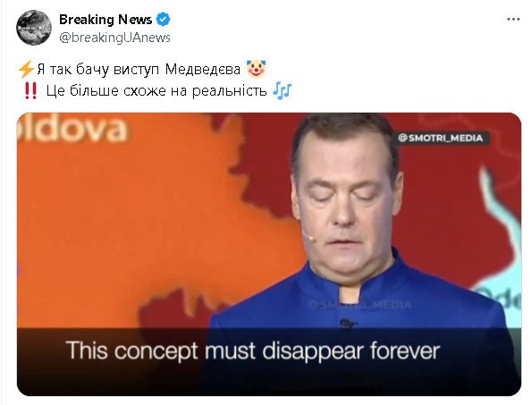This screenshot has height=405, width=532.
Task: Click the faint SMOTRI_MEDIA watermark on blue jacket
Action: [359, 305]
